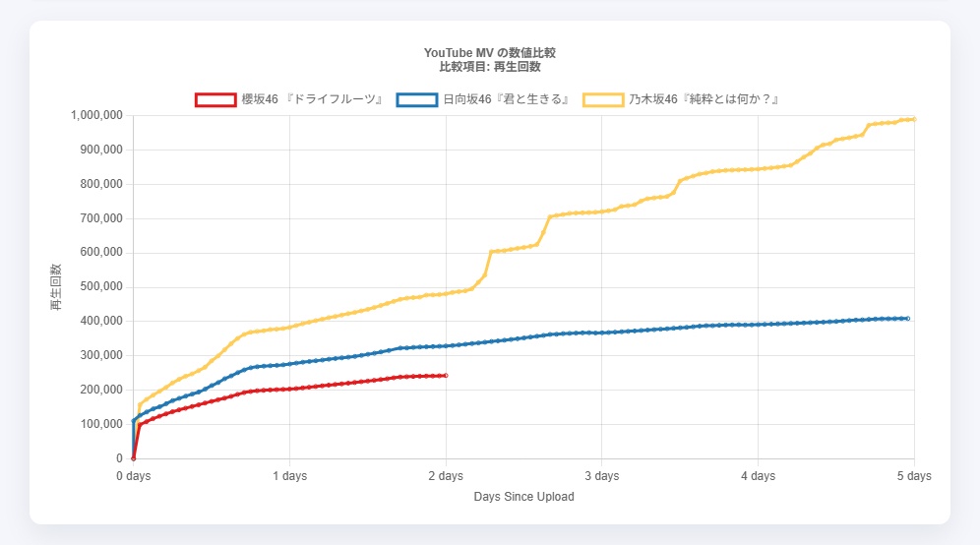Image resolution: width=980 pixels, height=545 pixels.
Task: Hide the 日向坂46『君と生きる』series via its label
Action: pos(506,99)
